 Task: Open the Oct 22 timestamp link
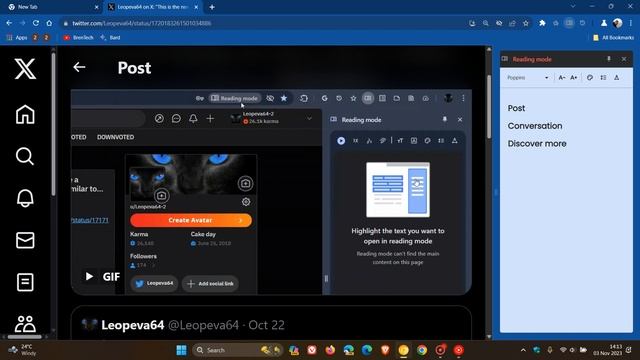click(x=266, y=325)
